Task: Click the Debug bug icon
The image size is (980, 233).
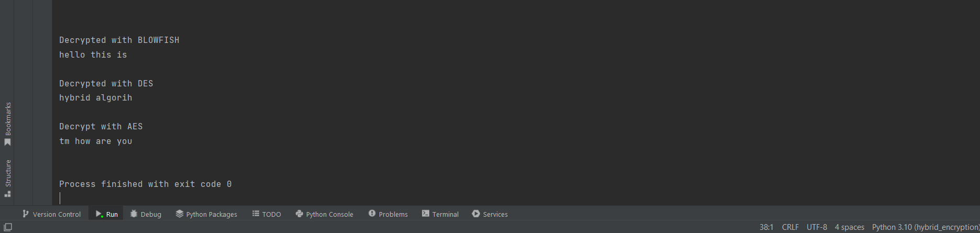Action: pyautogui.click(x=133, y=214)
